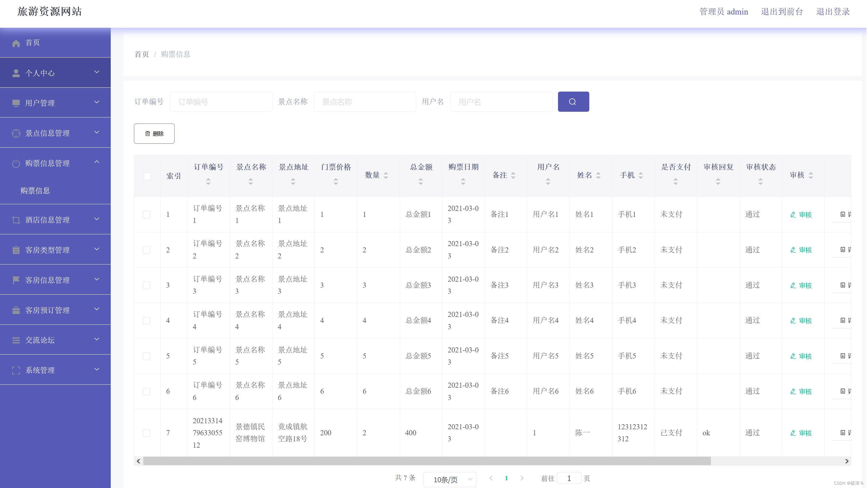This screenshot has width=868, height=488.
Task: Click the 酒店信息管理 crop icon
Action: pyautogui.click(x=16, y=220)
